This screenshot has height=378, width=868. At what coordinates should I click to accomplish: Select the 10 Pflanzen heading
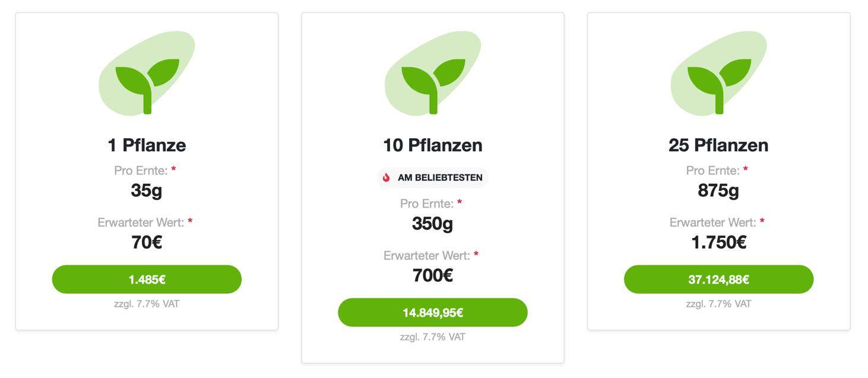[433, 145]
